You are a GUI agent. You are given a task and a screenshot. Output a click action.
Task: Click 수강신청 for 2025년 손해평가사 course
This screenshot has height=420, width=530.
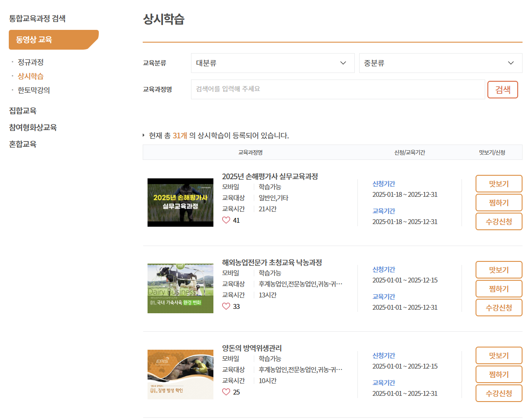pyautogui.click(x=499, y=221)
